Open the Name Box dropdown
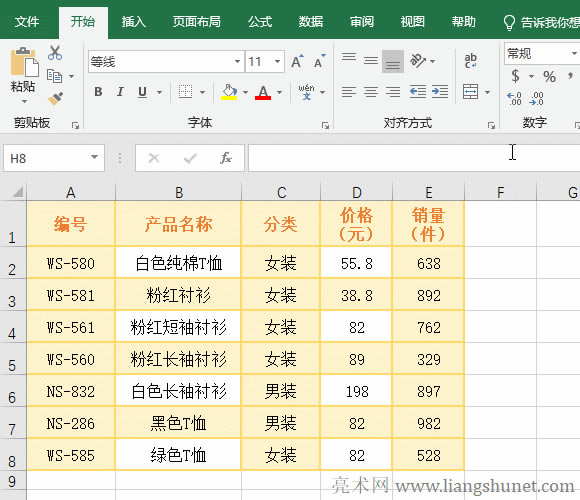The width and height of the screenshot is (580, 500). pyautogui.click(x=95, y=158)
